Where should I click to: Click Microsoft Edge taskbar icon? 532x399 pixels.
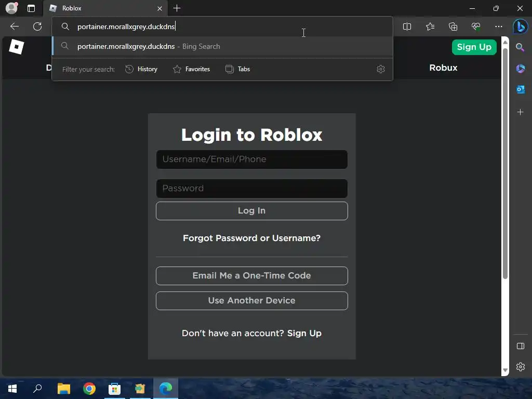(x=166, y=389)
